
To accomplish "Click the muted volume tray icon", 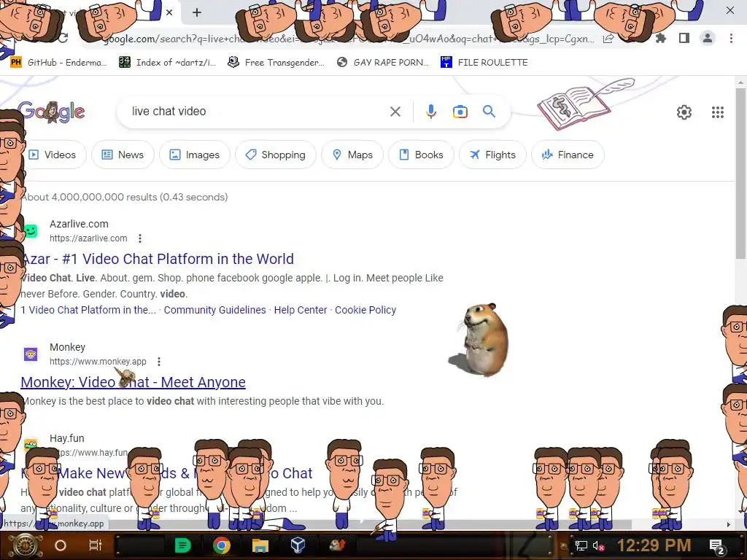I will tap(598, 545).
